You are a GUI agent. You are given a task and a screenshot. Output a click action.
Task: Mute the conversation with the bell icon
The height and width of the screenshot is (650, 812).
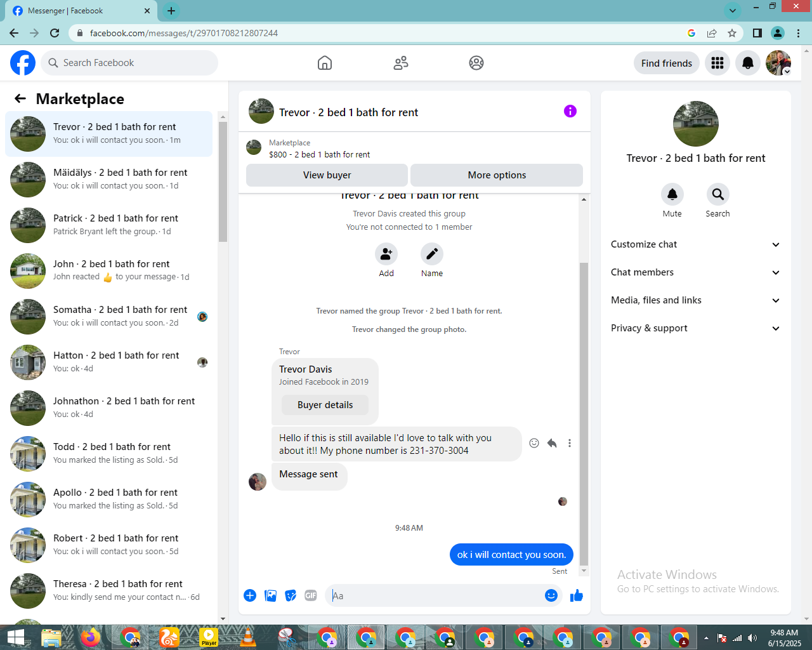(x=672, y=194)
